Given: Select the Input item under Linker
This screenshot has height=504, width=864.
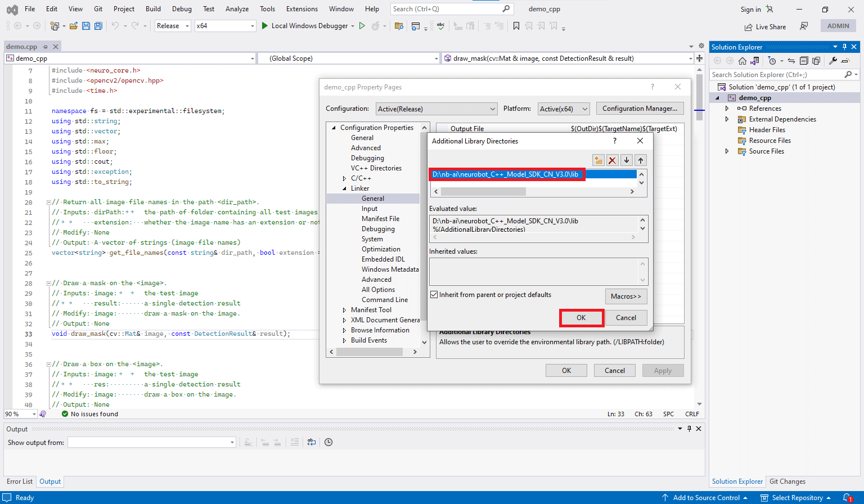Looking at the screenshot, I should point(370,209).
